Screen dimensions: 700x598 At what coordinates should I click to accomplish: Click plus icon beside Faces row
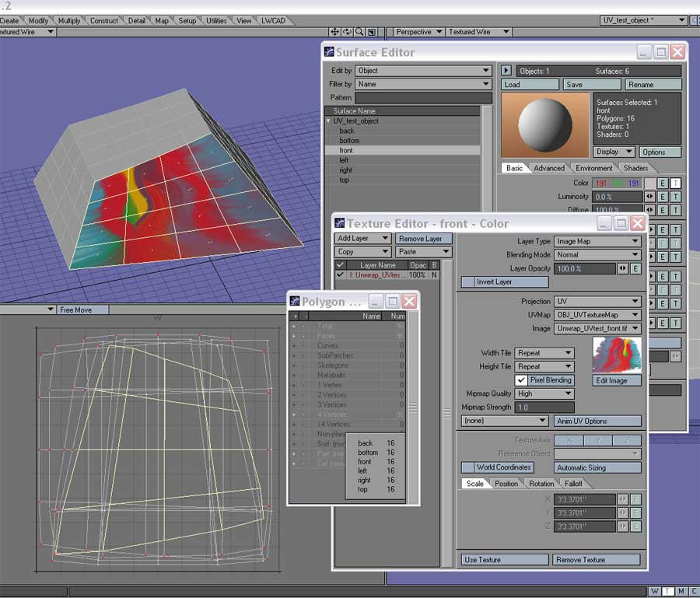(294, 336)
